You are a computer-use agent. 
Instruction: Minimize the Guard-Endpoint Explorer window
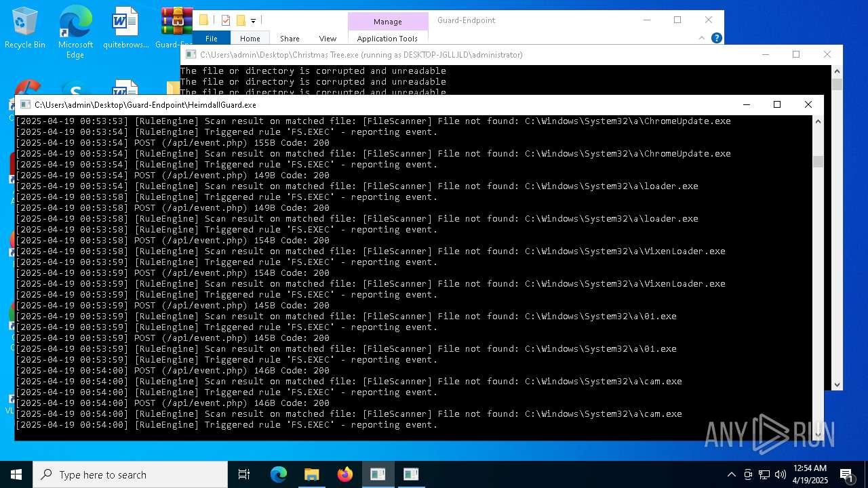(x=646, y=20)
